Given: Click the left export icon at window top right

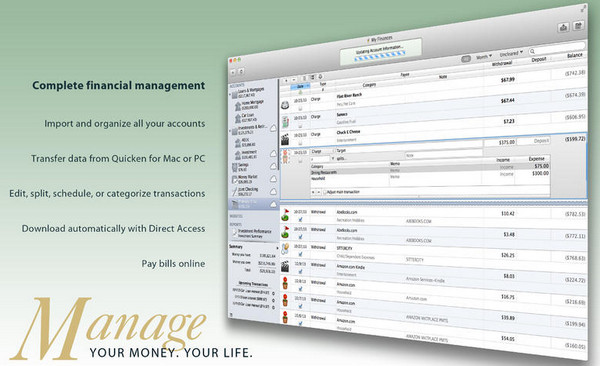Looking at the screenshot, I should (563, 28).
